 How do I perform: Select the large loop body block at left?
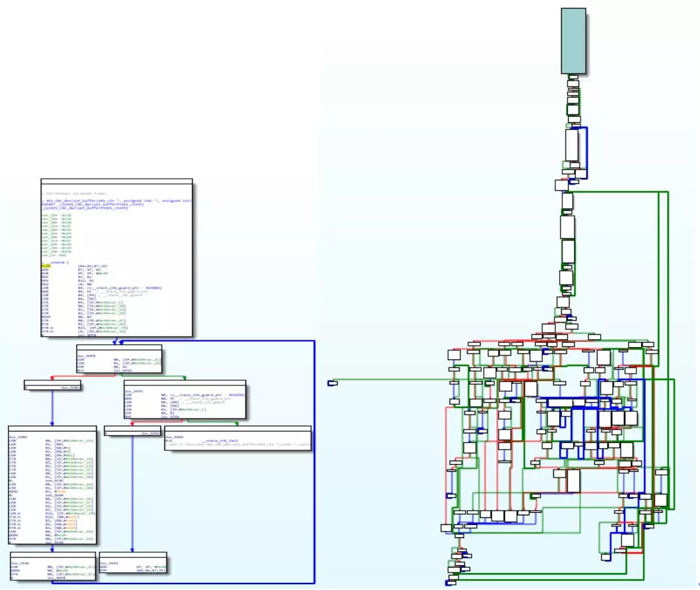pos(52,485)
